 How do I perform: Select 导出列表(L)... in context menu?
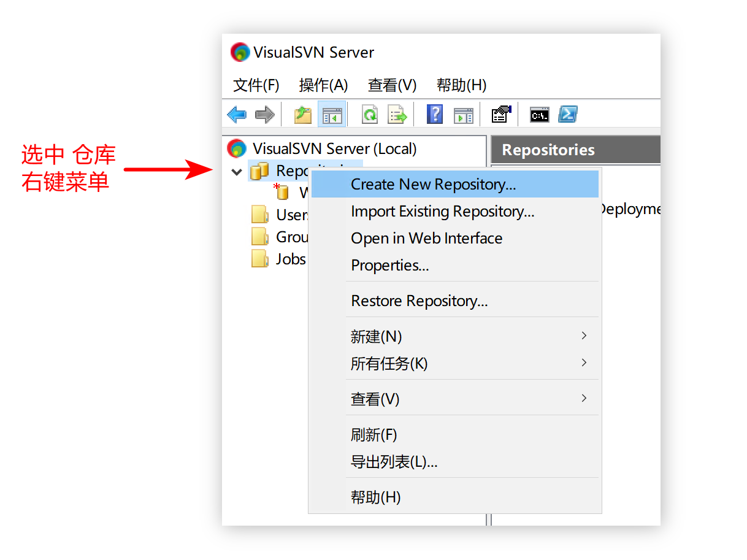click(454, 462)
